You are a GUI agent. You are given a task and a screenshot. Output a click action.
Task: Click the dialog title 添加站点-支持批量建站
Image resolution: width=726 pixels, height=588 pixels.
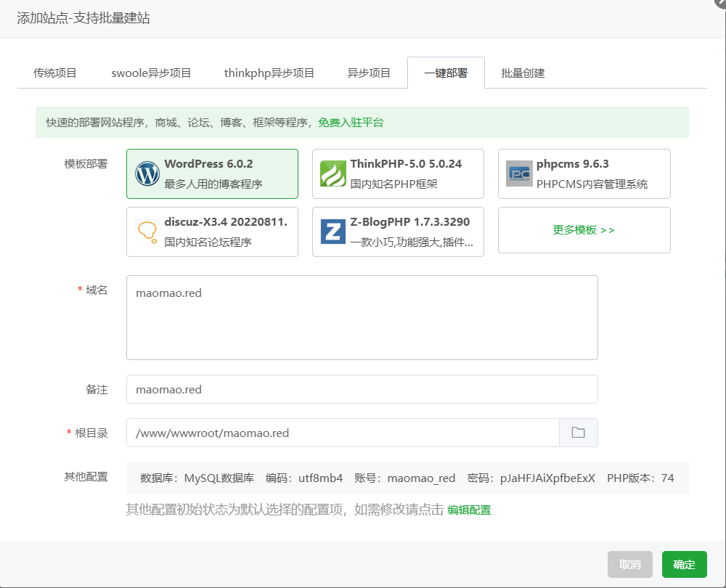click(x=83, y=18)
